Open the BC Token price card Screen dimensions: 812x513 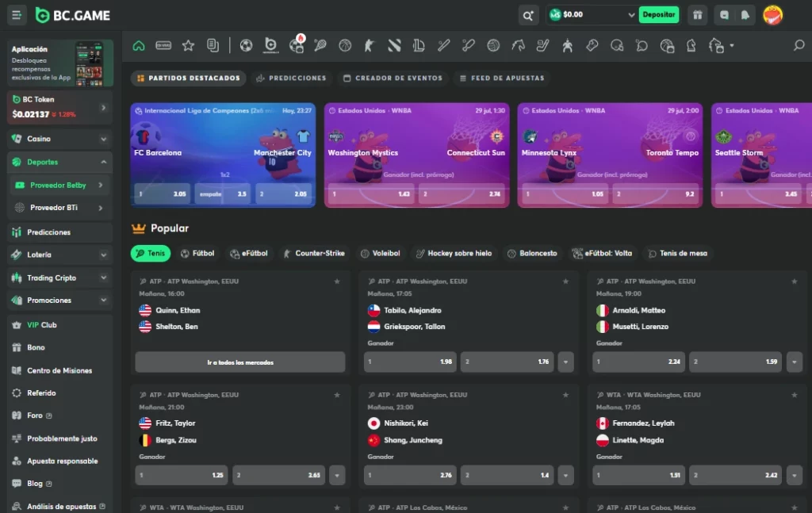pos(60,107)
